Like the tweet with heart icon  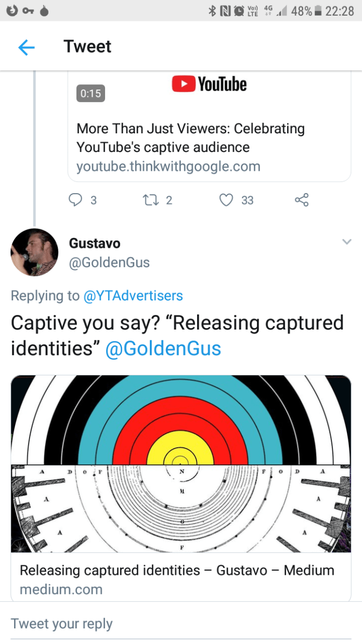click(x=226, y=200)
